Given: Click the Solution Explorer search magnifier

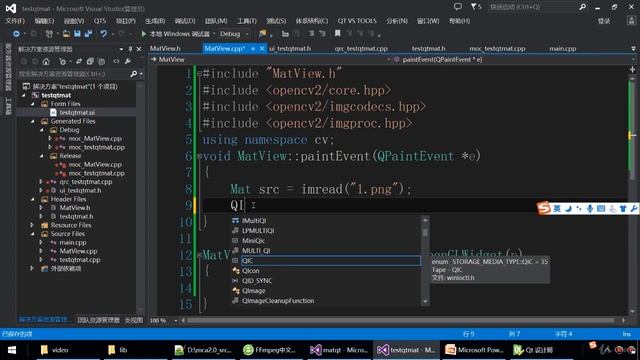Looking at the screenshot, I should (133, 74).
